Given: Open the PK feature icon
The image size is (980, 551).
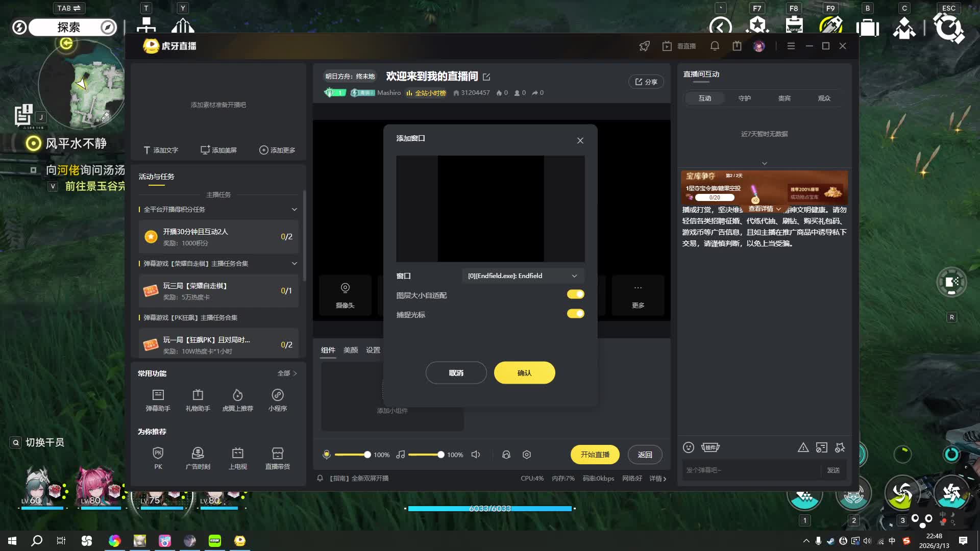Looking at the screenshot, I should pos(158,454).
